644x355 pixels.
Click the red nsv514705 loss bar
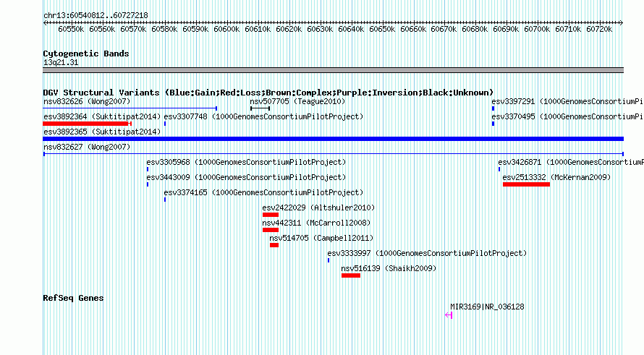tap(274, 245)
